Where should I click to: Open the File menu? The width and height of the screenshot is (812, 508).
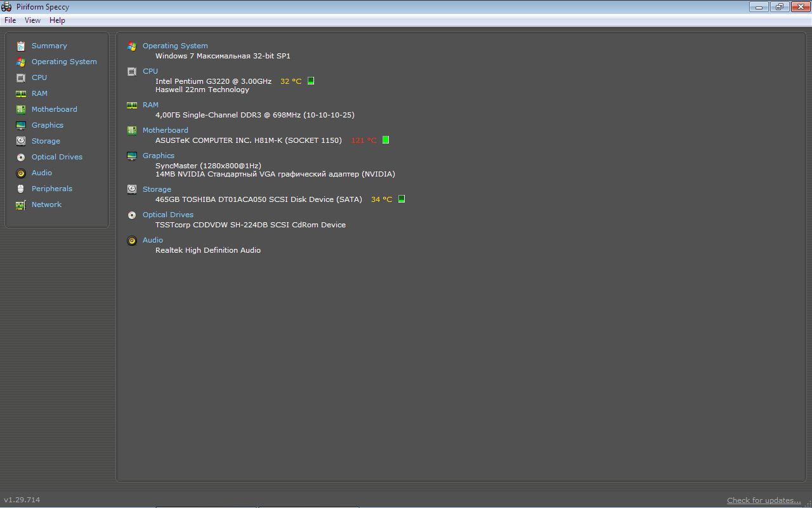[x=10, y=20]
